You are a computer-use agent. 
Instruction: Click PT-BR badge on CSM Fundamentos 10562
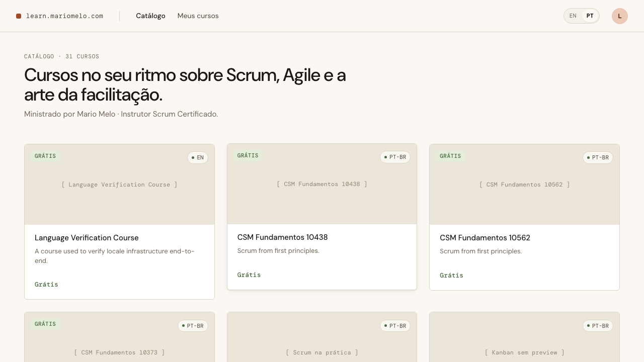(x=598, y=158)
